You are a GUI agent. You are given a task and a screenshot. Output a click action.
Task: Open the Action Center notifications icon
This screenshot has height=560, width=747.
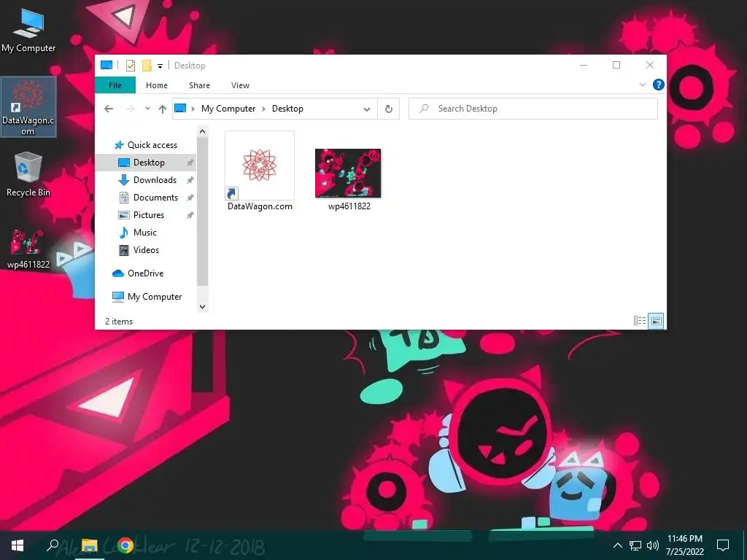(x=723, y=545)
